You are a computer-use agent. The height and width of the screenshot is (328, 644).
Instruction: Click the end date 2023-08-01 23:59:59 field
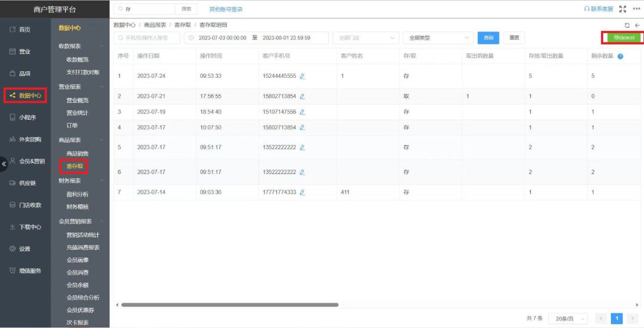coord(286,38)
